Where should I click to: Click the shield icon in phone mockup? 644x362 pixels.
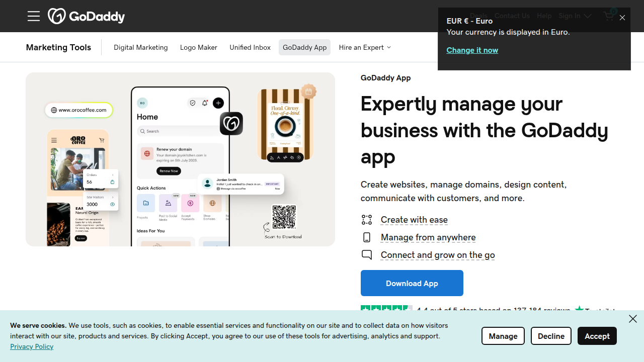coord(192,103)
